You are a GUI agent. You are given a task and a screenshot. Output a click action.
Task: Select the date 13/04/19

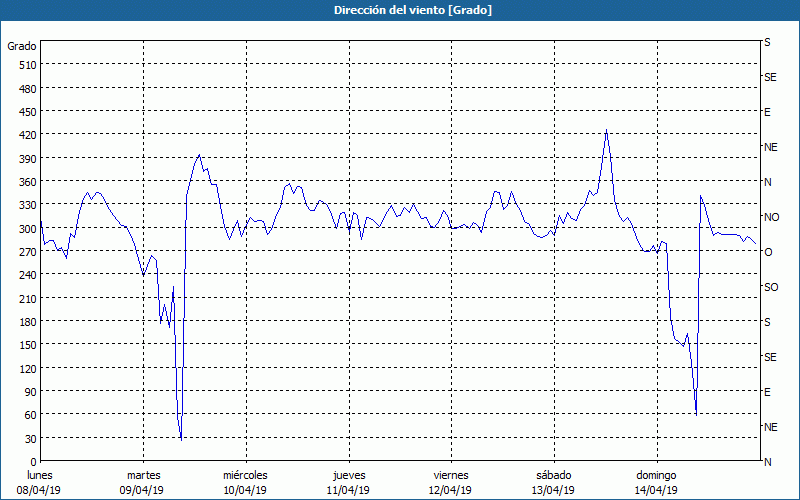pyautogui.click(x=554, y=490)
